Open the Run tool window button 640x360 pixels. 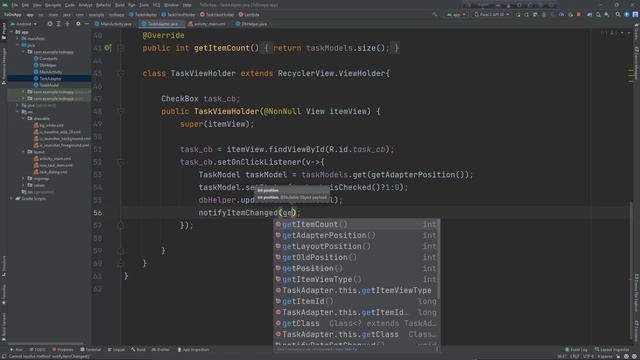click(16, 350)
